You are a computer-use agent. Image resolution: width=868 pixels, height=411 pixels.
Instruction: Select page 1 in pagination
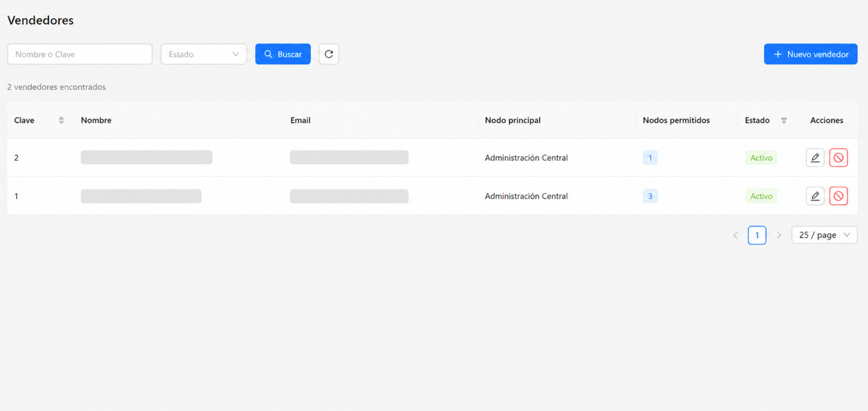(x=757, y=235)
